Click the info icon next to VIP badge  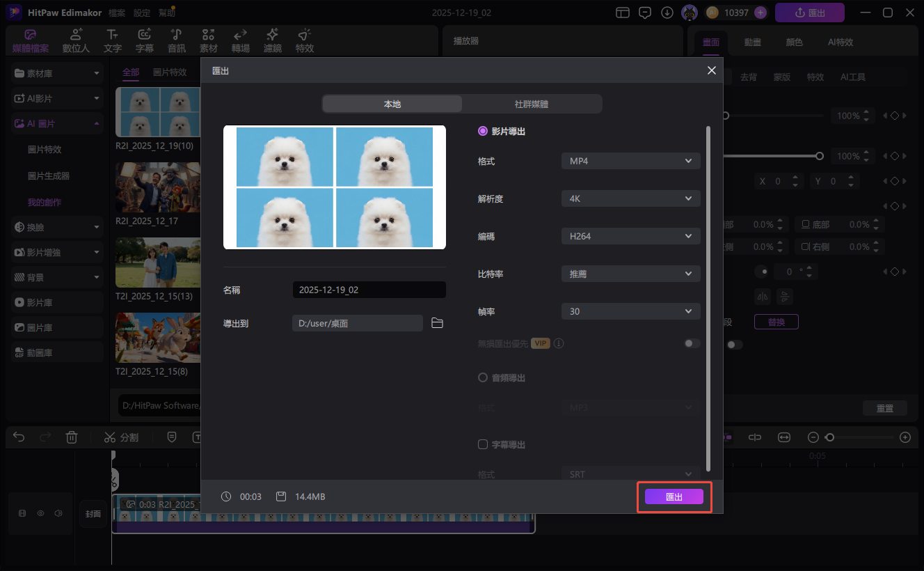coord(559,343)
